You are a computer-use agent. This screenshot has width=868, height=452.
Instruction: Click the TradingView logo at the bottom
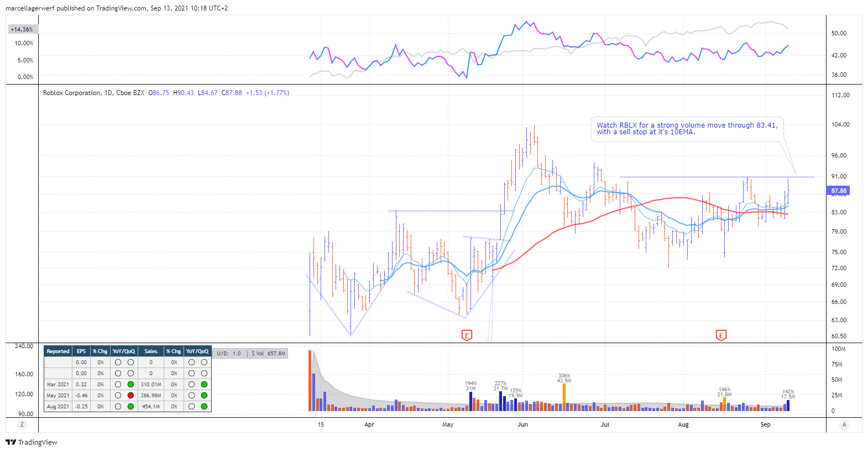[x=32, y=442]
